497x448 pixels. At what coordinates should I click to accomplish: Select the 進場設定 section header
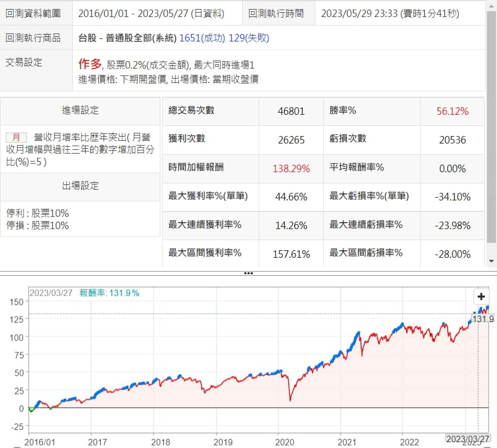pyautogui.click(x=80, y=111)
